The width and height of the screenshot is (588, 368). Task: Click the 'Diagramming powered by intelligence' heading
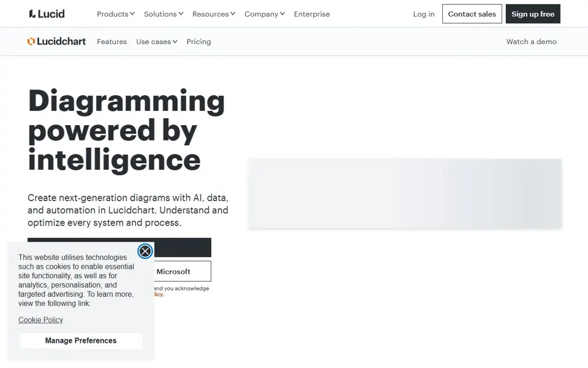click(126, 130)
